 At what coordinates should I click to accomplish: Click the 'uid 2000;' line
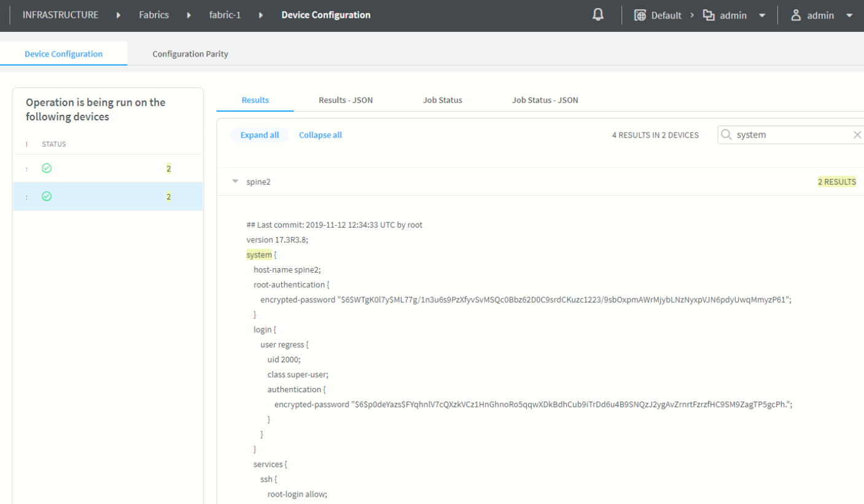pyautogui.click(x=284, y=359)
